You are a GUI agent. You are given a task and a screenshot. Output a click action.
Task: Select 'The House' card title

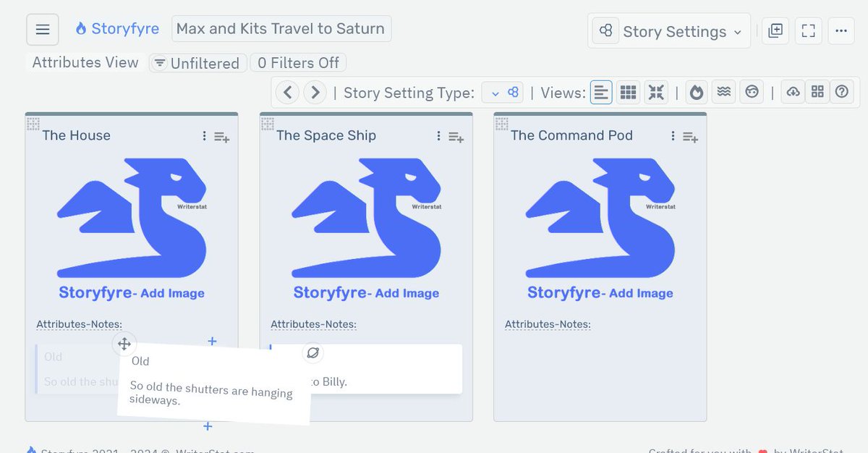coord(76,135)
